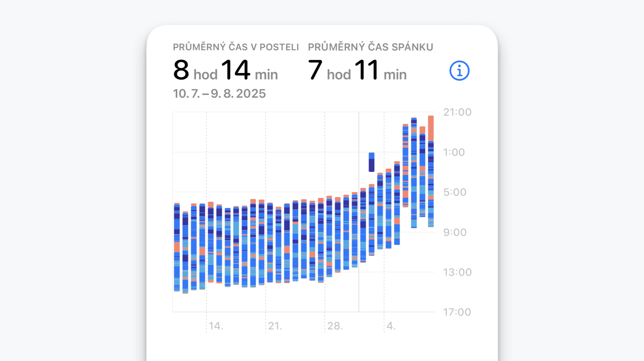This screenshot has height=361, width=644.
Task: Click the 21:00 time label on y-axis
Action: click(x=457, y=112)
